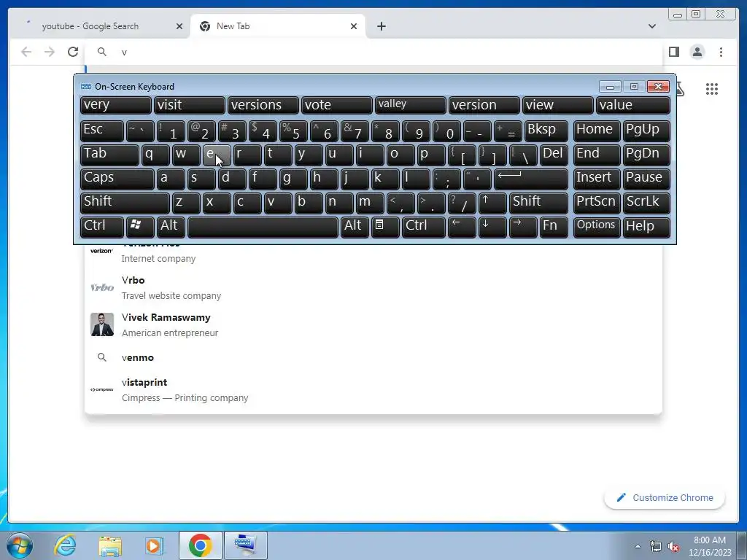
Task: Select the Vrbo suggestion
Action: 373,287
